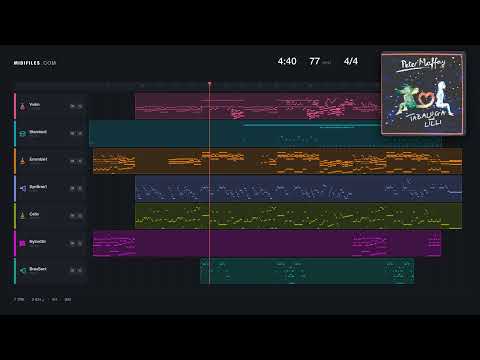480x360 pixels.
Task: Click the teal second track's instrument icon
Action: point(22,134)
